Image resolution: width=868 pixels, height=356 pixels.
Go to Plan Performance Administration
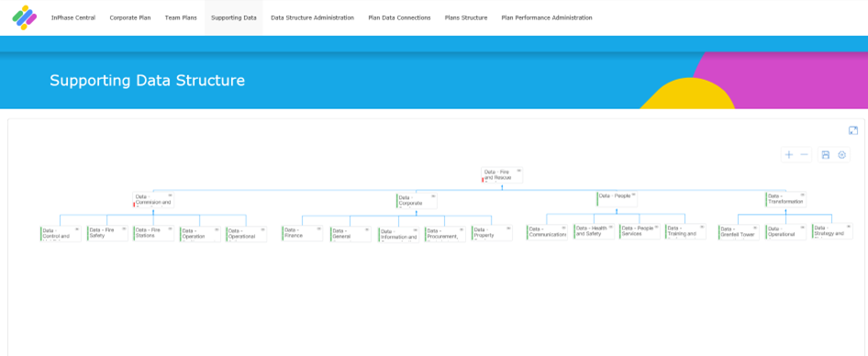[546, 17]
